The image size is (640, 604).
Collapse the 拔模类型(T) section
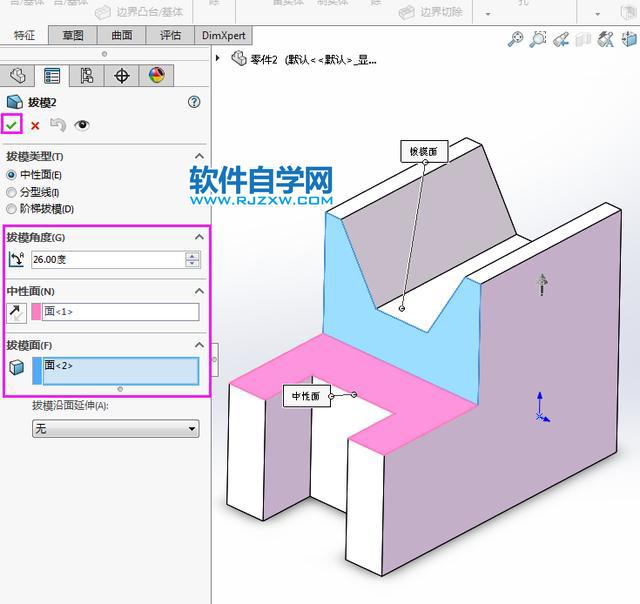pos(199,156)
